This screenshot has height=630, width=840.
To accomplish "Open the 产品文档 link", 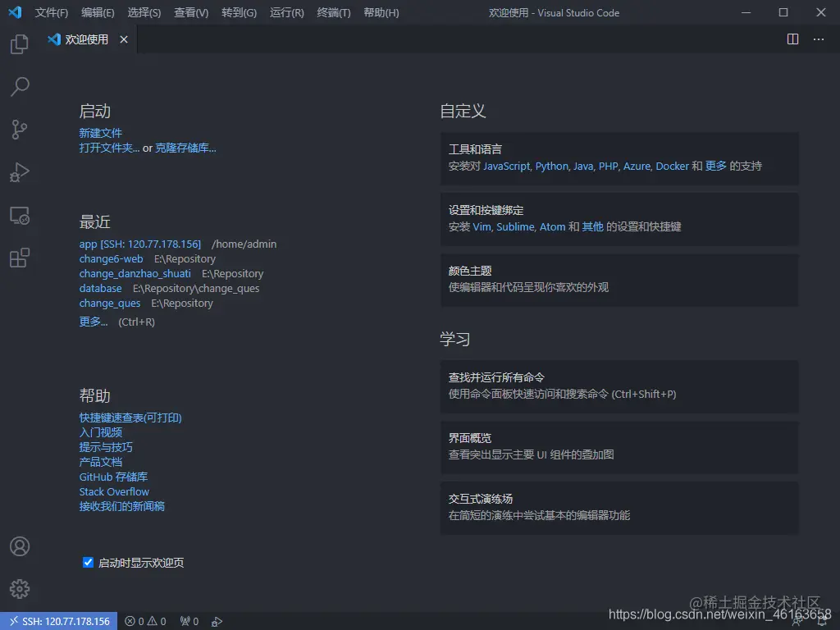I will point(101,462).
